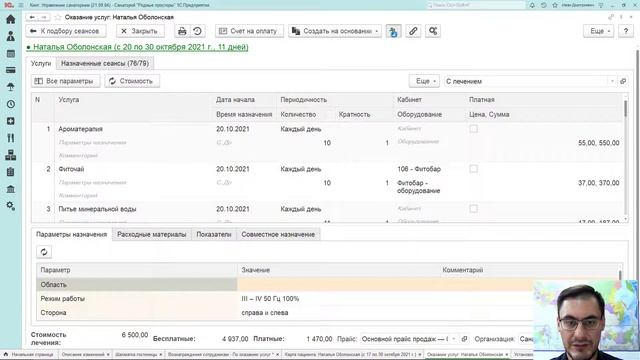Open the clock schedule icon in sidebar

point(11,104)
